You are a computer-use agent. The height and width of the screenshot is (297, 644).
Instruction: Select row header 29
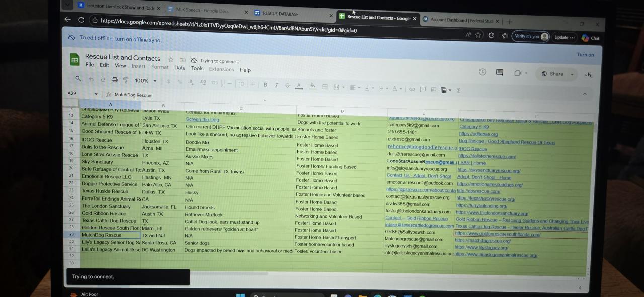72,234
